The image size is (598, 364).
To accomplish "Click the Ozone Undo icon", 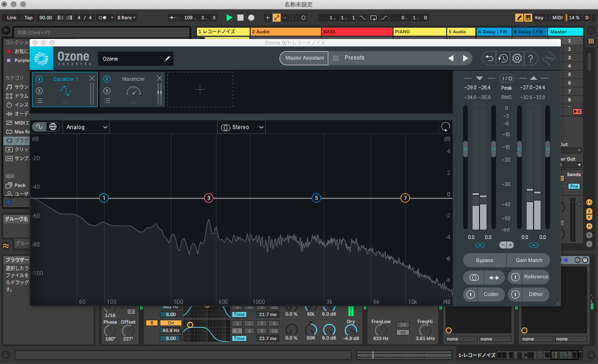I will click(489, 58).
